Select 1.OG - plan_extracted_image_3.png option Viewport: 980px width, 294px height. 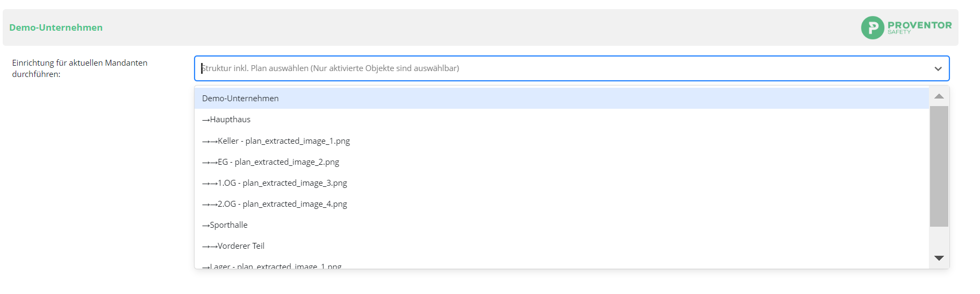(x=562, y=183)
